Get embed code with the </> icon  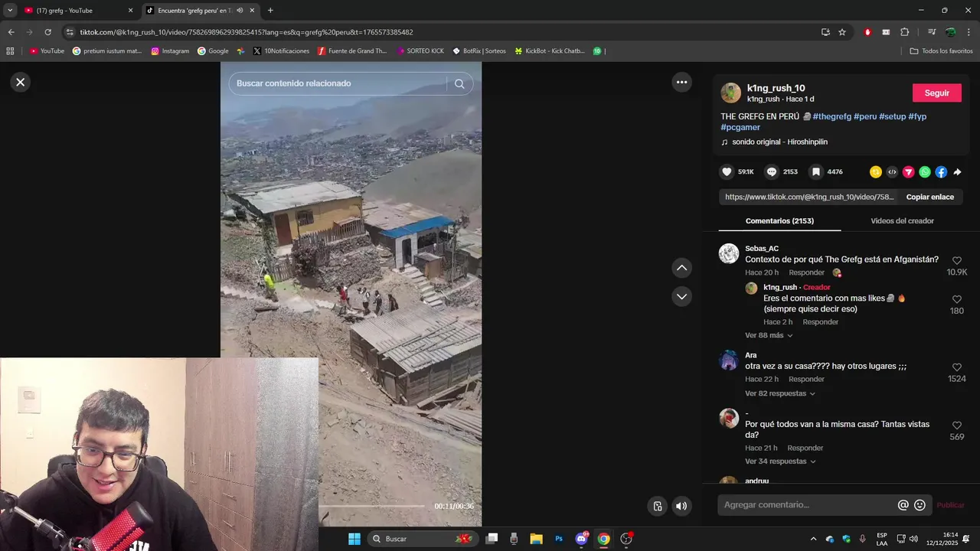pyautogui.click(x=892, y=172)
